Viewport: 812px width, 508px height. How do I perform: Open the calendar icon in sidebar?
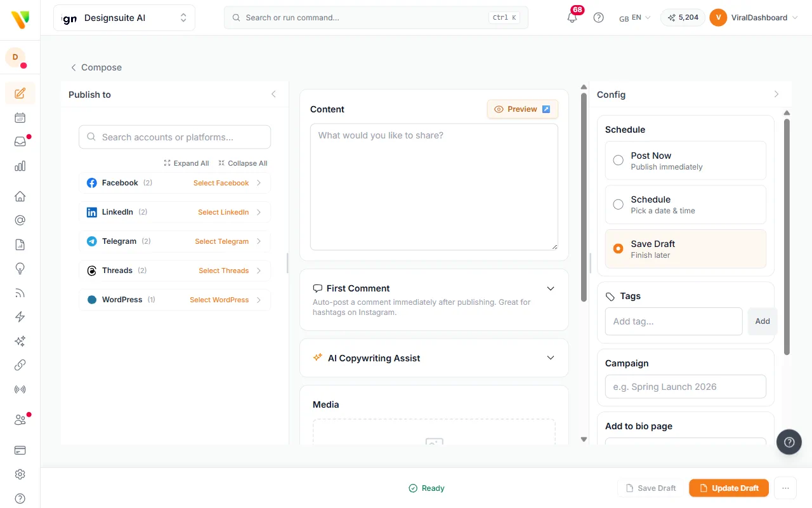pyautogui.click(x=20, y=117)
